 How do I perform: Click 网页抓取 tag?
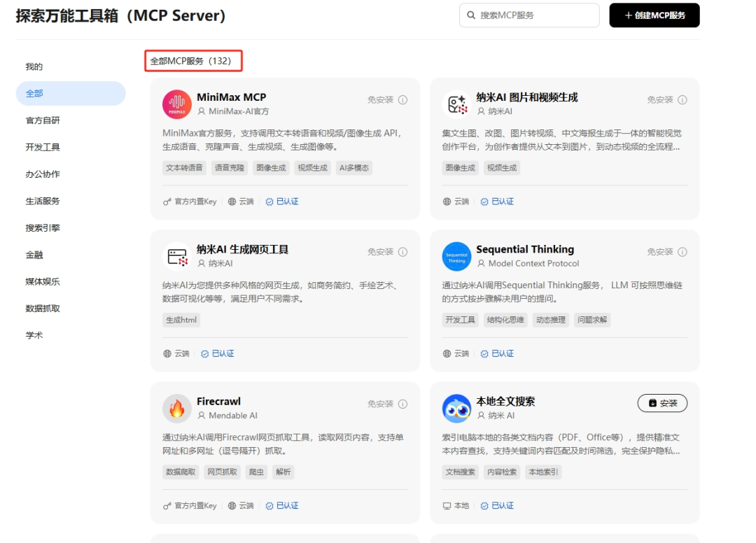[x=223, y=472]
